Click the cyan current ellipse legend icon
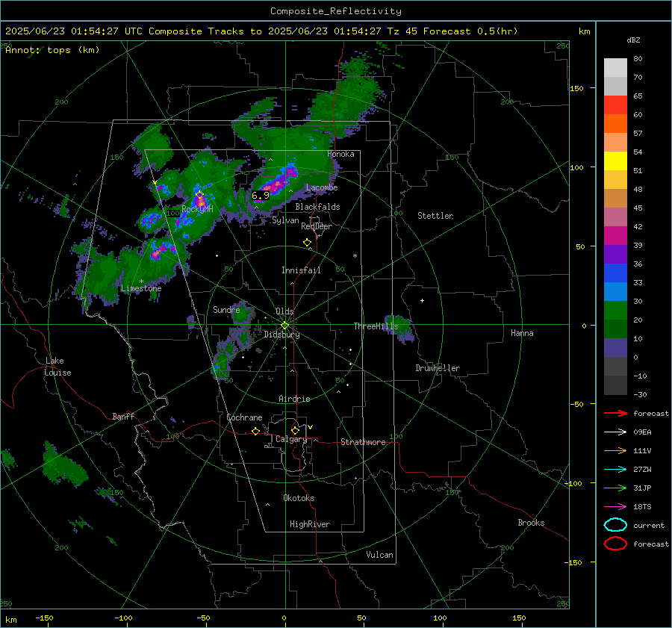The image size is (672, 628). 615,525
